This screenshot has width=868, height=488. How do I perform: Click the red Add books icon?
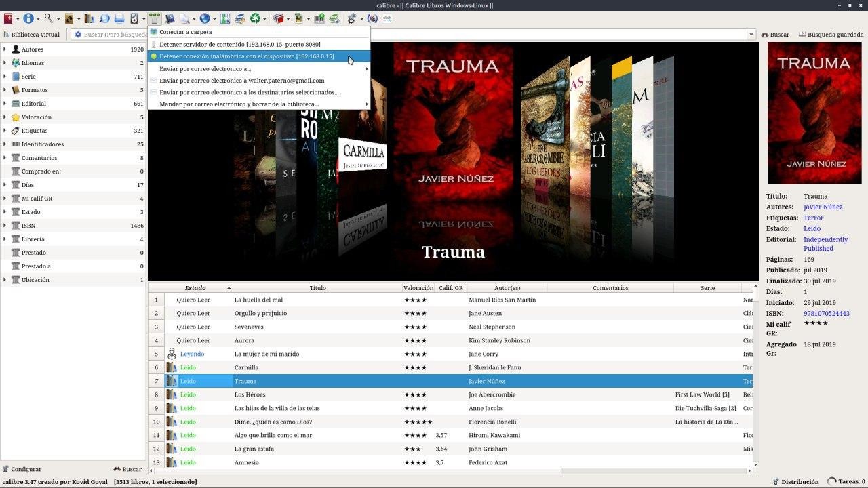pyautogui.click(x=8, y=19)
